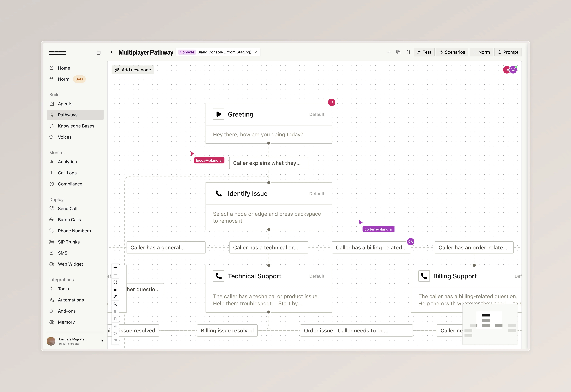Select Analytics under the Monitor section
This screenshot has height=392, width=571.
67,162
